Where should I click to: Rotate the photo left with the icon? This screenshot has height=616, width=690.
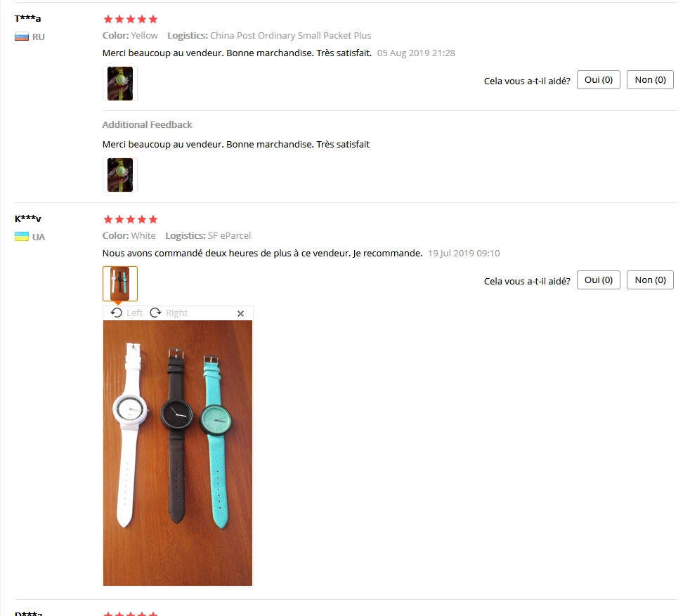[116, 313]
